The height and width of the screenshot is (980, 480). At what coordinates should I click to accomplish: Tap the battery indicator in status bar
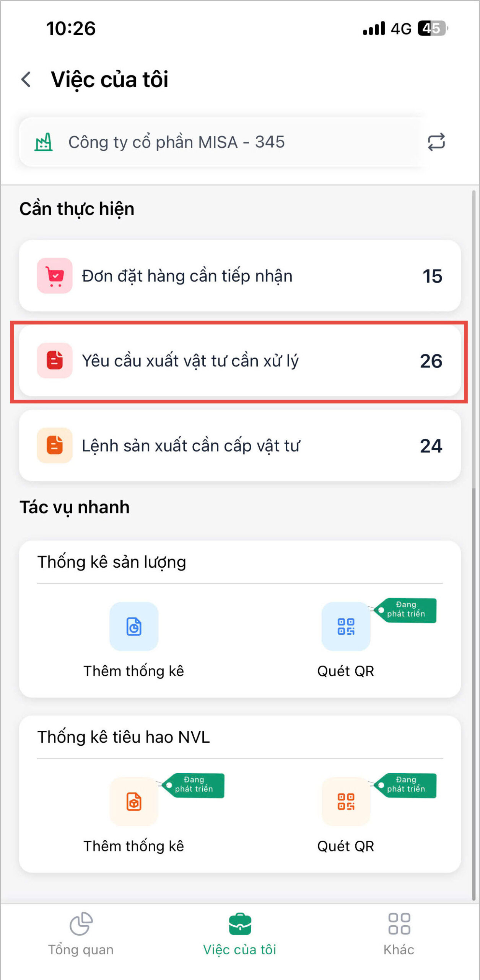pos(432,28)
